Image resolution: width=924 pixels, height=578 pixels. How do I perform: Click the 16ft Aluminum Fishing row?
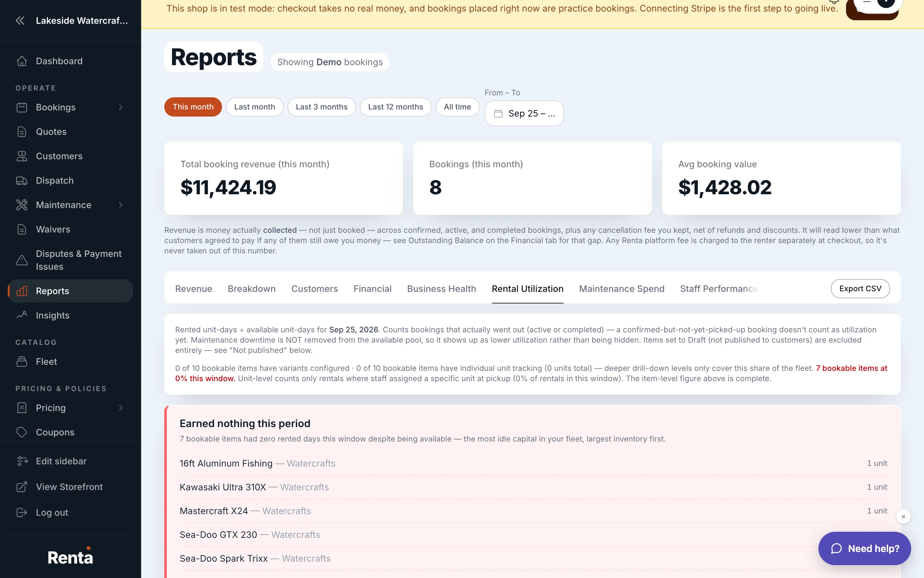[x=533, y=463]
